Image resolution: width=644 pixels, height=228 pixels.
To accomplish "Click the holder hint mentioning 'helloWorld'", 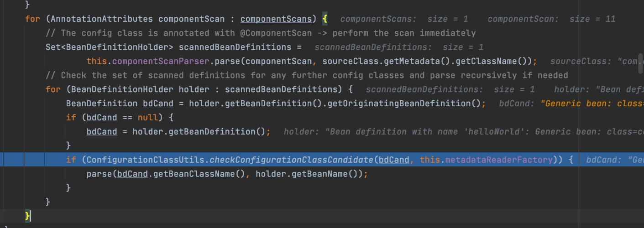I will point(461,131).
